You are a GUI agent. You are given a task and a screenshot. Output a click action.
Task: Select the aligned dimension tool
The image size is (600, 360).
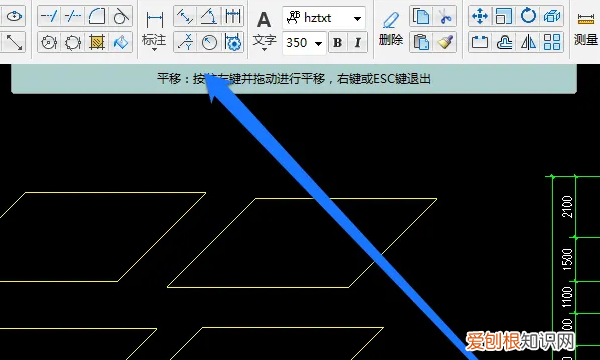[x=185, y=16]
